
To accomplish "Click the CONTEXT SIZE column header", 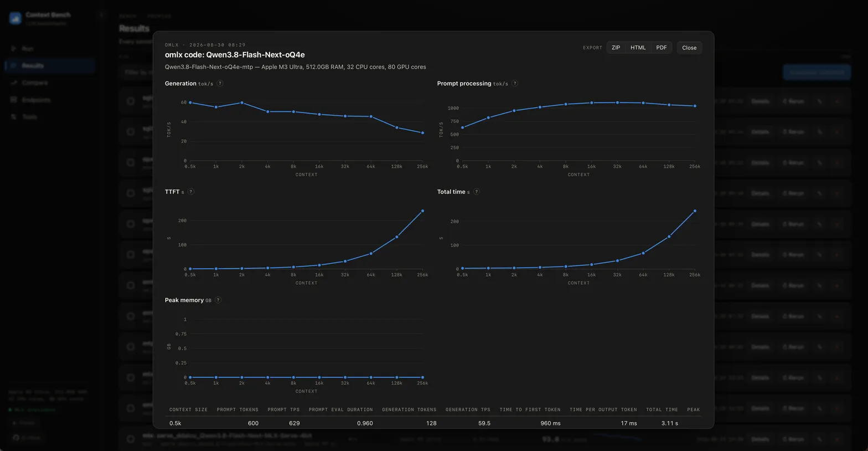I will pyautogui.click(x=188, y=409).
